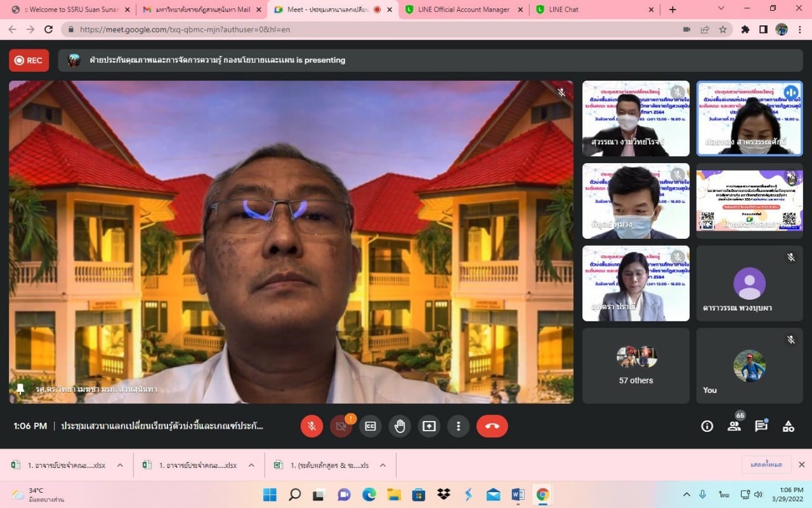The image size is (812, 508).
Task: Toggle closed captions
Action: point(370,426)
